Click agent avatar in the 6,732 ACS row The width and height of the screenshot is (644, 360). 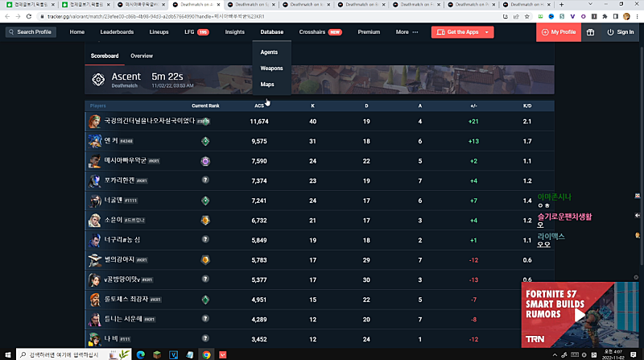94,221
